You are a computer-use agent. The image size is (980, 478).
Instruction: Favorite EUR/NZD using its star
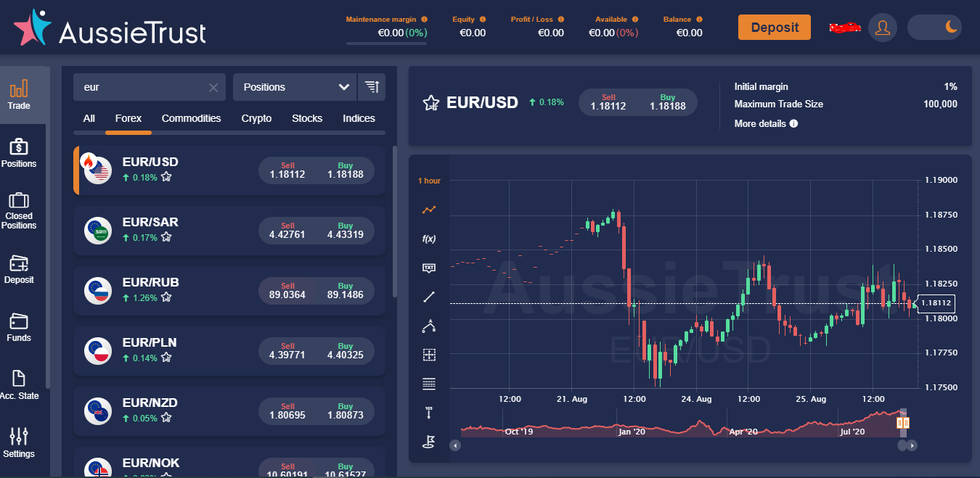click(x=166, y=418)
